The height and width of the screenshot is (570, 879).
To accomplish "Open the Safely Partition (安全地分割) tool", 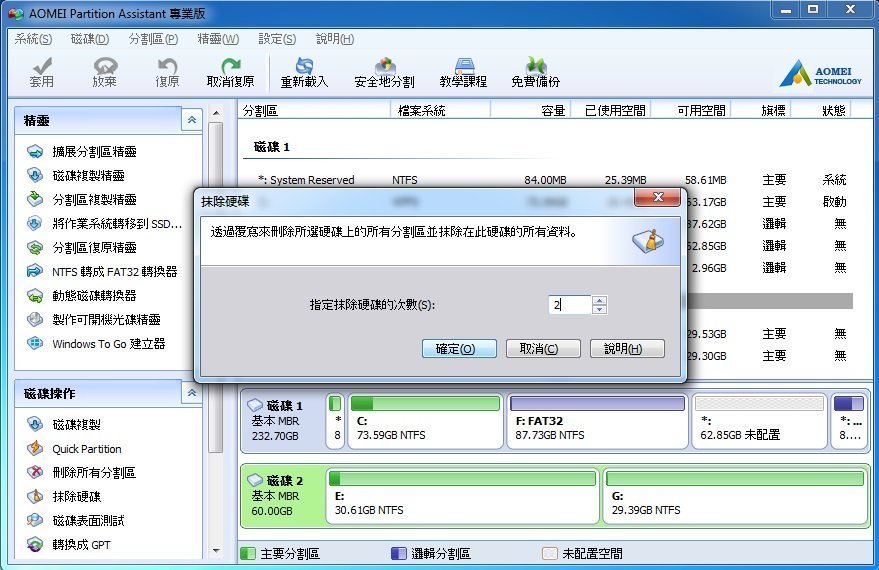I will (x=385, y=73).
